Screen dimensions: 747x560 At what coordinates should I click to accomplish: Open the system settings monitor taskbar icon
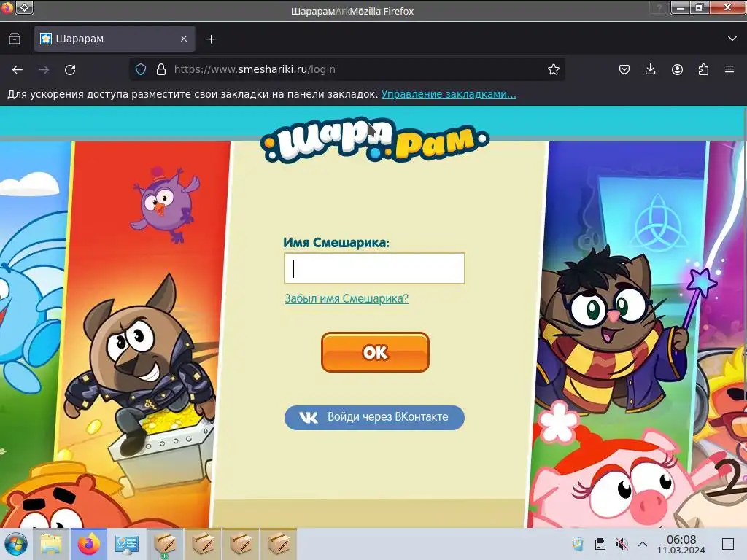(x=127, y=544)
